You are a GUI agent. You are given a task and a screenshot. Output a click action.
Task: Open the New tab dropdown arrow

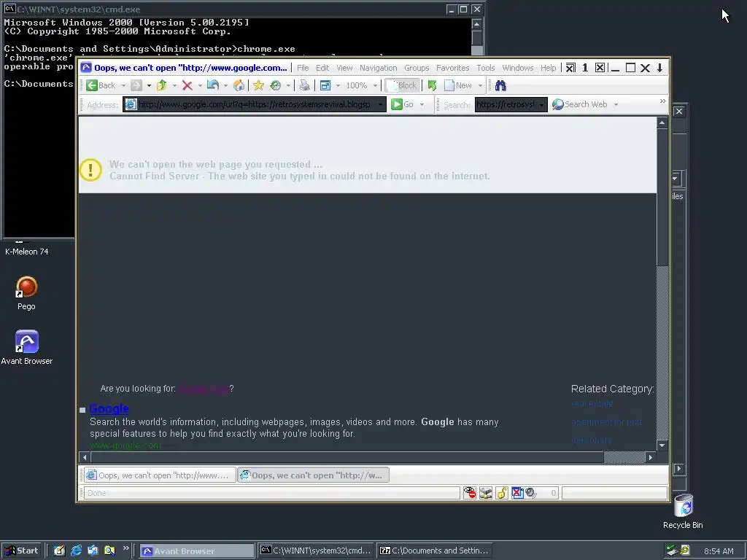[x=480, y=86]
